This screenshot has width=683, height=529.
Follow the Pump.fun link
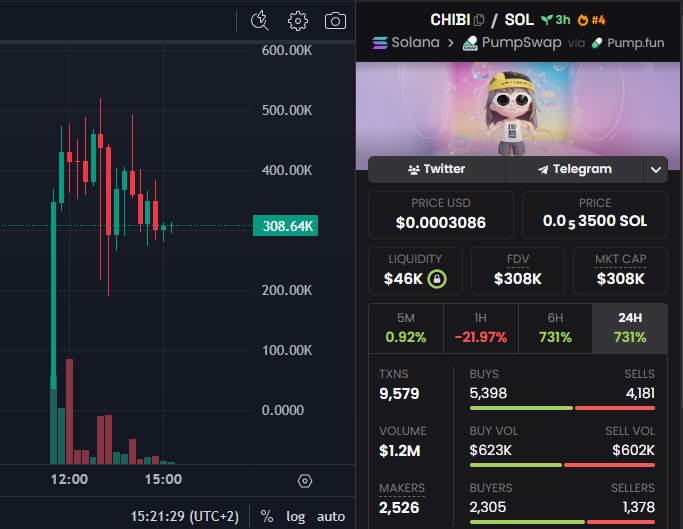coord(628,43)
